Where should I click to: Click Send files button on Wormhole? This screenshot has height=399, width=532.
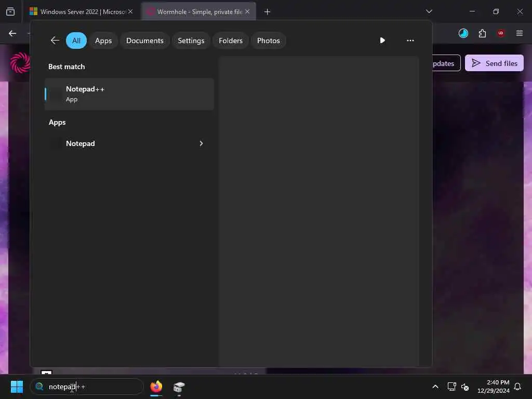coord(495,63)
